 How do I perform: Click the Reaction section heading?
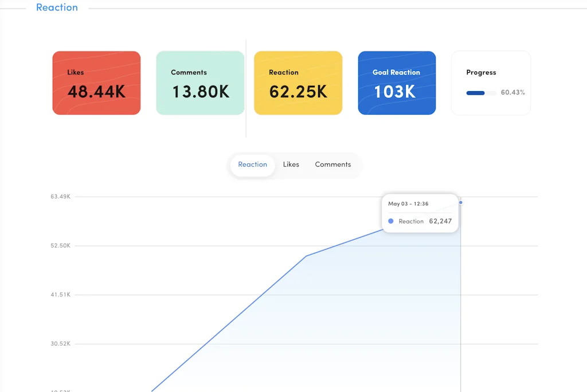click(x=57, y=8)
